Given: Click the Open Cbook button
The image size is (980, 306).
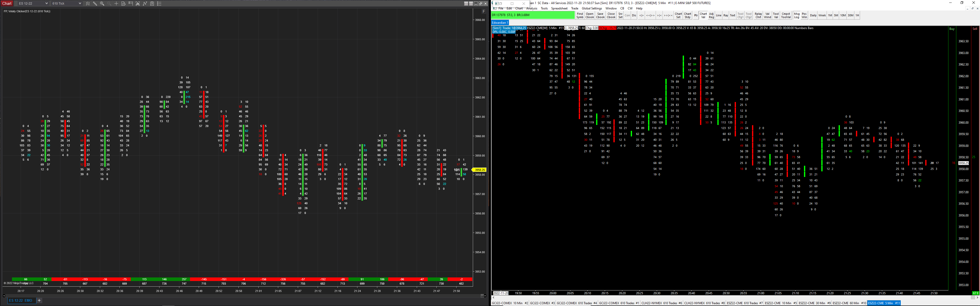Looking at the screenshot, I should tap(590, 15).
